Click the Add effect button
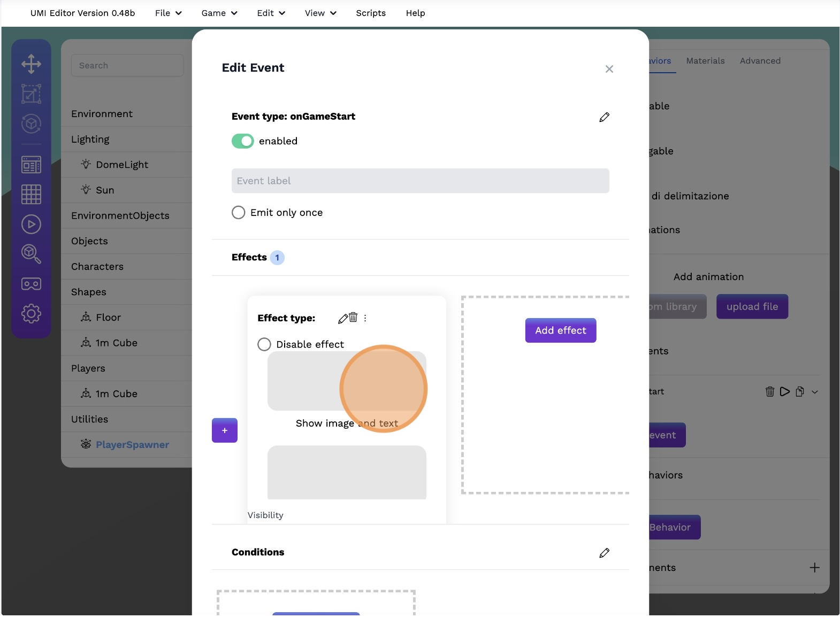This screenshot has height=618, width=840. [560, 330]
